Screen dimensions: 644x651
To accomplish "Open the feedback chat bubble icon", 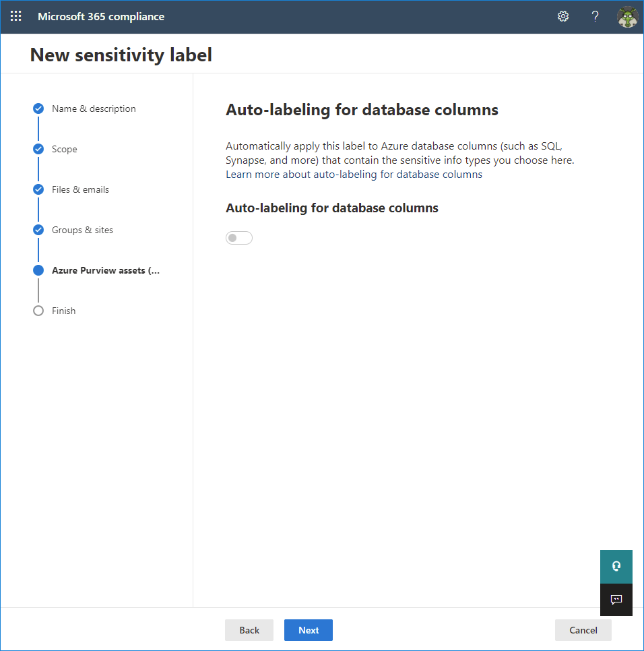I will (616, 600).
